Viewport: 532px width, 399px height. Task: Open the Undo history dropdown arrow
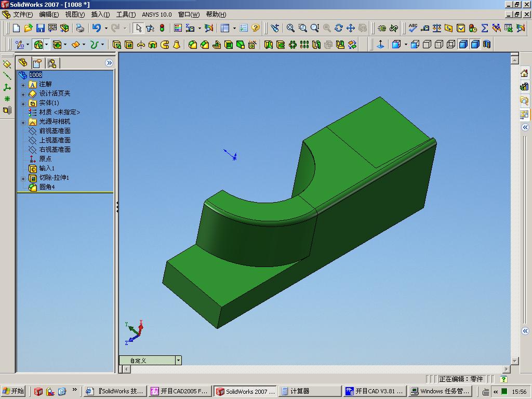(x=106, y=28)
